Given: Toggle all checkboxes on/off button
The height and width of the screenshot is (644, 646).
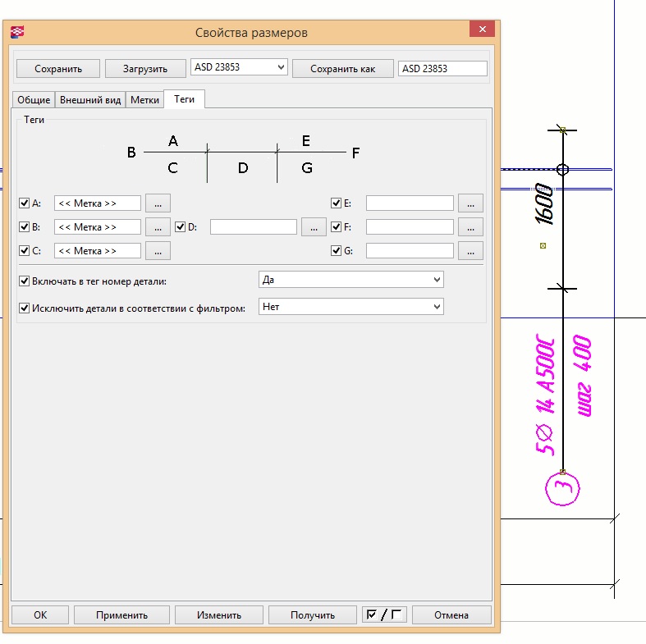Looking at the screenshot, I should [x=384, y=614].
